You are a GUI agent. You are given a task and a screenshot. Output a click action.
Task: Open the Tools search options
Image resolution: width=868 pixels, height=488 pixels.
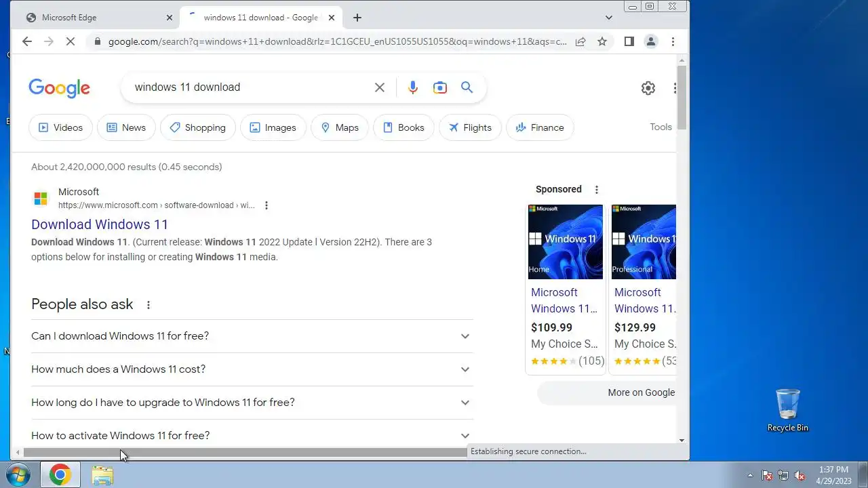coord(660,127)
